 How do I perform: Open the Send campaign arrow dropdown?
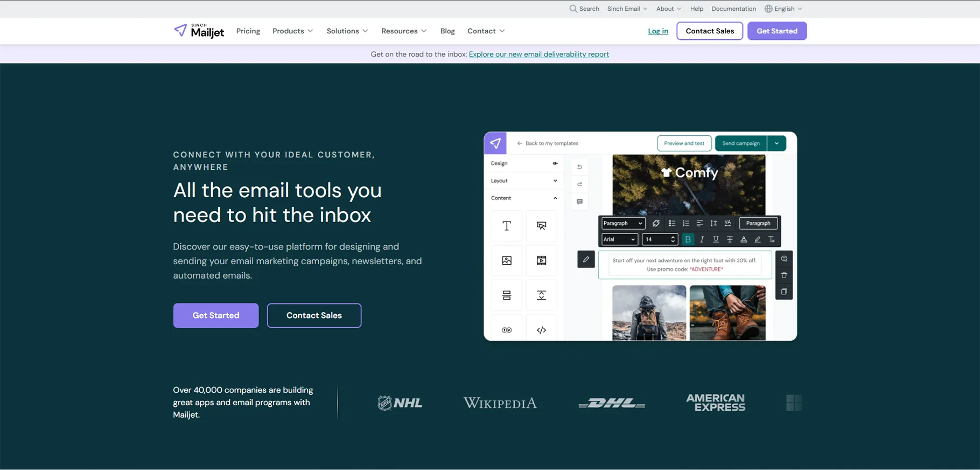click(x=776, y=143)
